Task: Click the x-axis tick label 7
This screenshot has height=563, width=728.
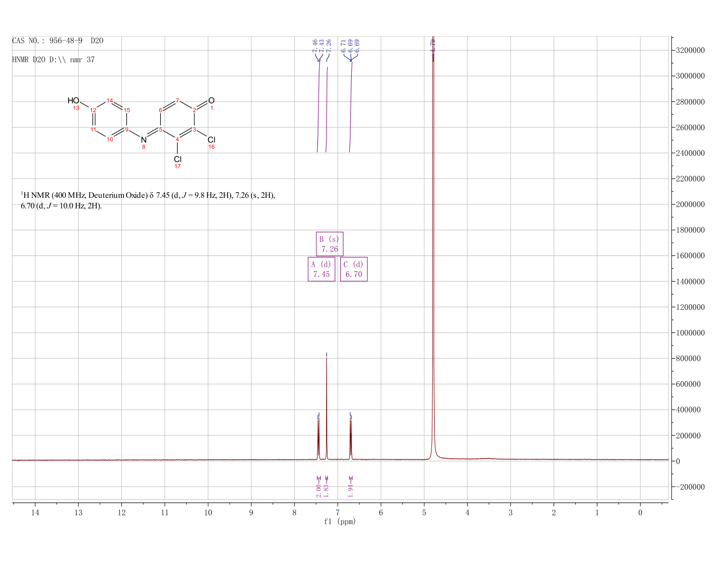Action: pyautogui.click(x=338, y=513)
